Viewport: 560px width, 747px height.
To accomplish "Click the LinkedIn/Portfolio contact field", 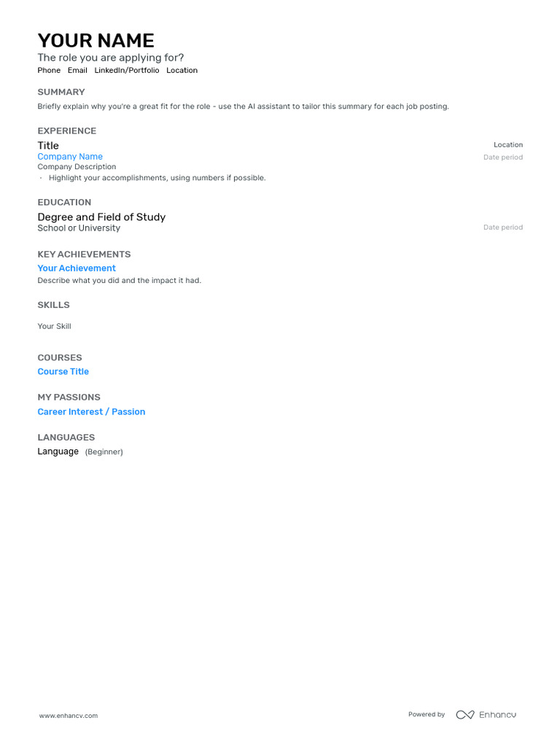I will pyautogui.click(x=127, y=71).
